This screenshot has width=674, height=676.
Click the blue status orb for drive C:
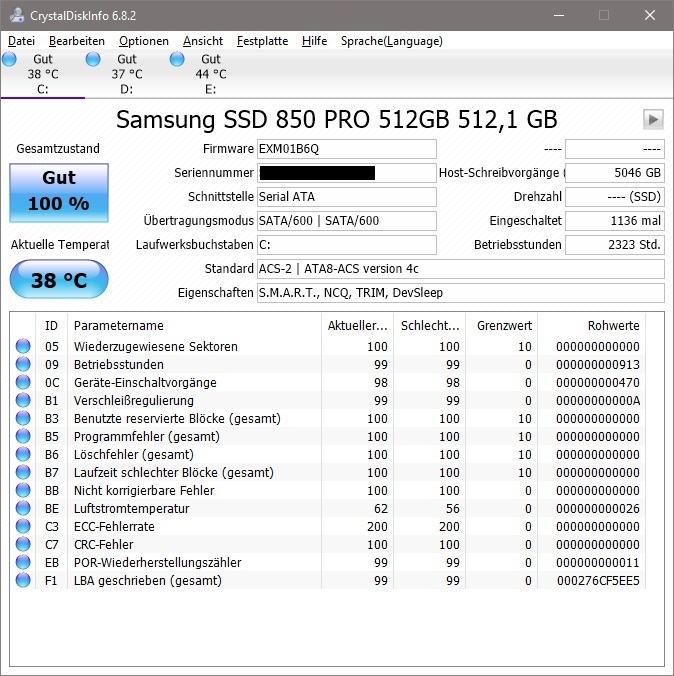point(9,59)
